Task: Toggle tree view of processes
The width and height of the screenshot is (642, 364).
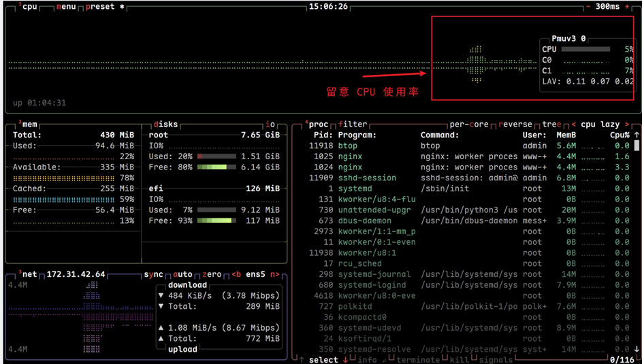Action: pos(551,125)
